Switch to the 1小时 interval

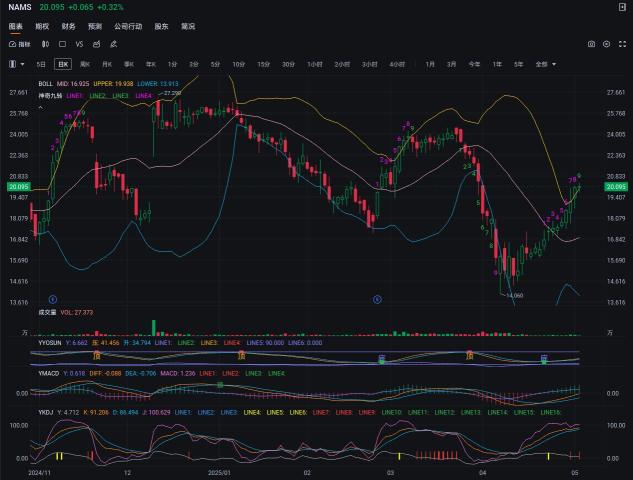coord(314,64)
